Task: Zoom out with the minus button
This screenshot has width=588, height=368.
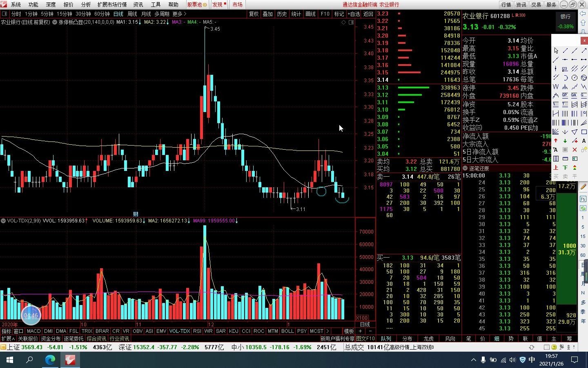Action: point(370,331)
